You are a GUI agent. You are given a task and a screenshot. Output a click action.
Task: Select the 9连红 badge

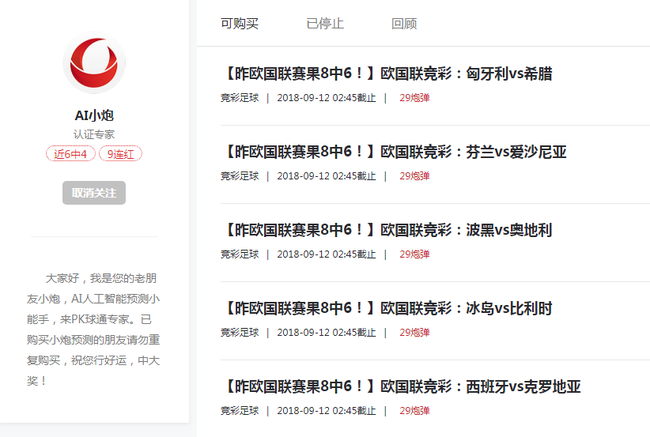click(121, 154)
